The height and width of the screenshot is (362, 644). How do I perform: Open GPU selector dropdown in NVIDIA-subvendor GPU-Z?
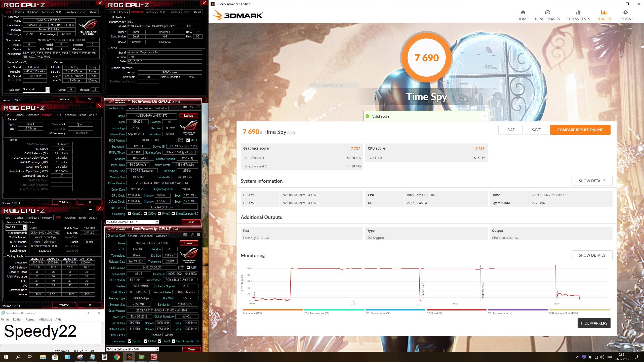coord(133,222)
